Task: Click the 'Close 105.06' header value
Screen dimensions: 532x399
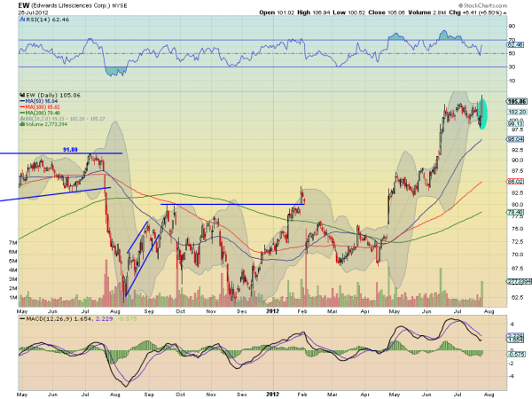Action: (x=387, y=12)
